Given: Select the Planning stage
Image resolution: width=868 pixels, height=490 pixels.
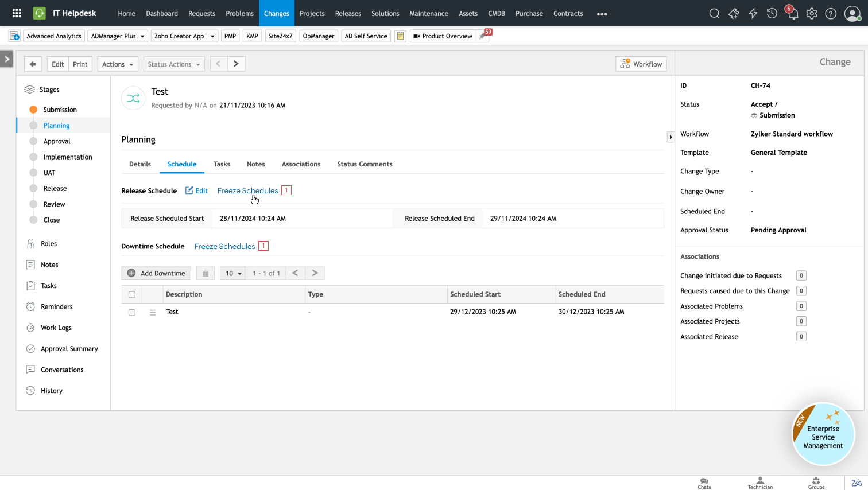Looking at the screenshot, I should [x=56, y=125].
